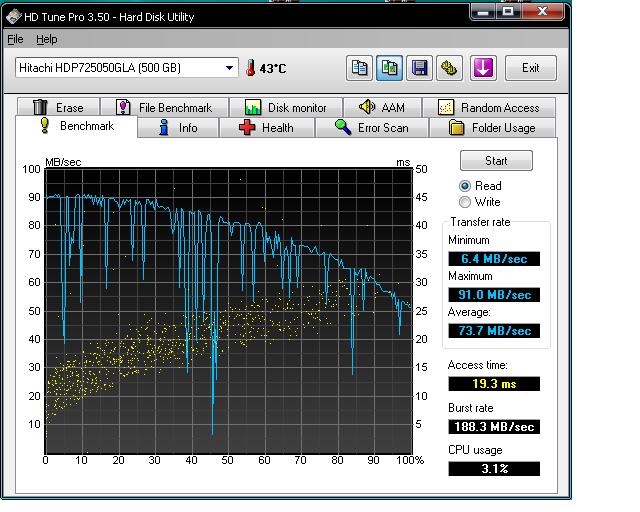Viewport: 640px width, 512px height.
Task: Open the Help menu
Action: click(x=47, y=39)
